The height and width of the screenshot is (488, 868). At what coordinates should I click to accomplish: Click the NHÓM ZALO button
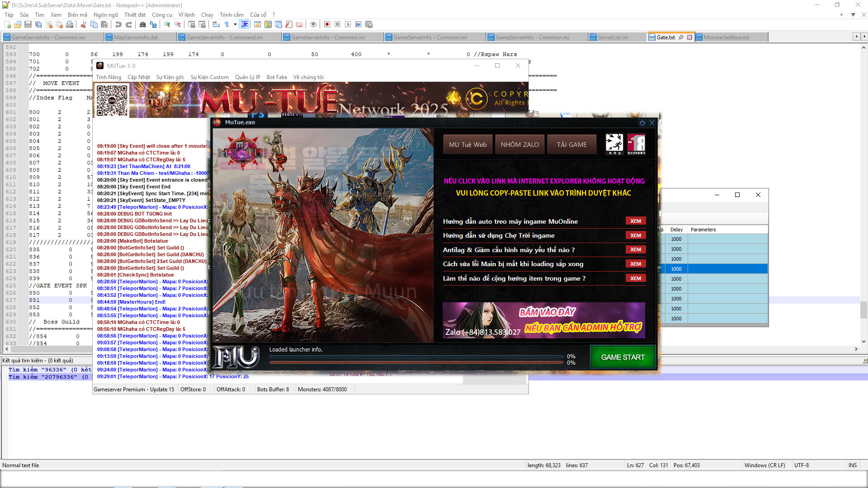520,145
